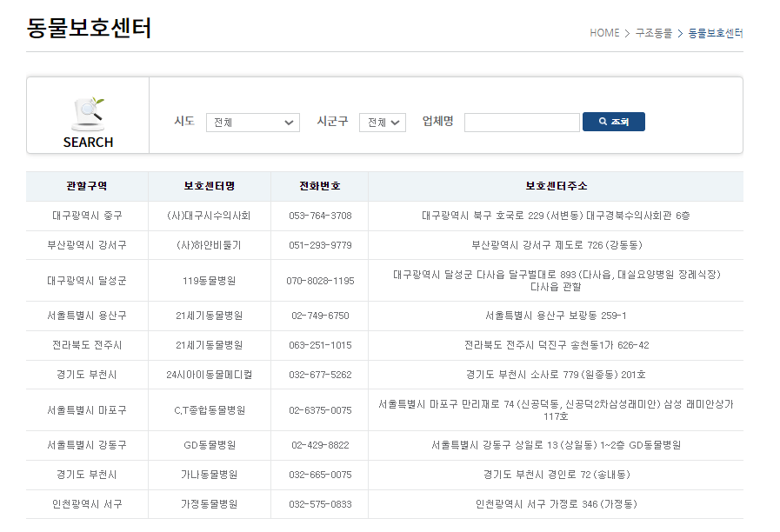Click the 동물보호센터 page title

90,29
